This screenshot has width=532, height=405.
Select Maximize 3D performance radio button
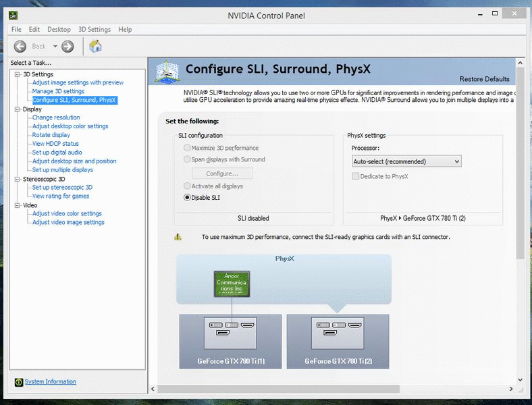click(187, 148)
